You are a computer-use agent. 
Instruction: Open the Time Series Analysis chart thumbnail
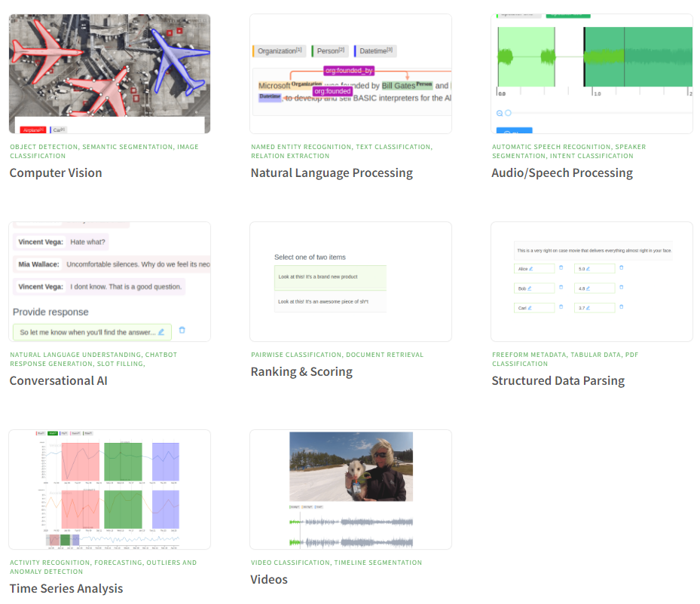[x=109, y=490]
